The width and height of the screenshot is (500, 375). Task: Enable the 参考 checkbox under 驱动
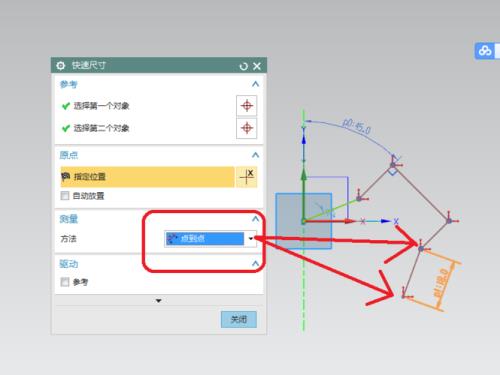click(65, 282)
